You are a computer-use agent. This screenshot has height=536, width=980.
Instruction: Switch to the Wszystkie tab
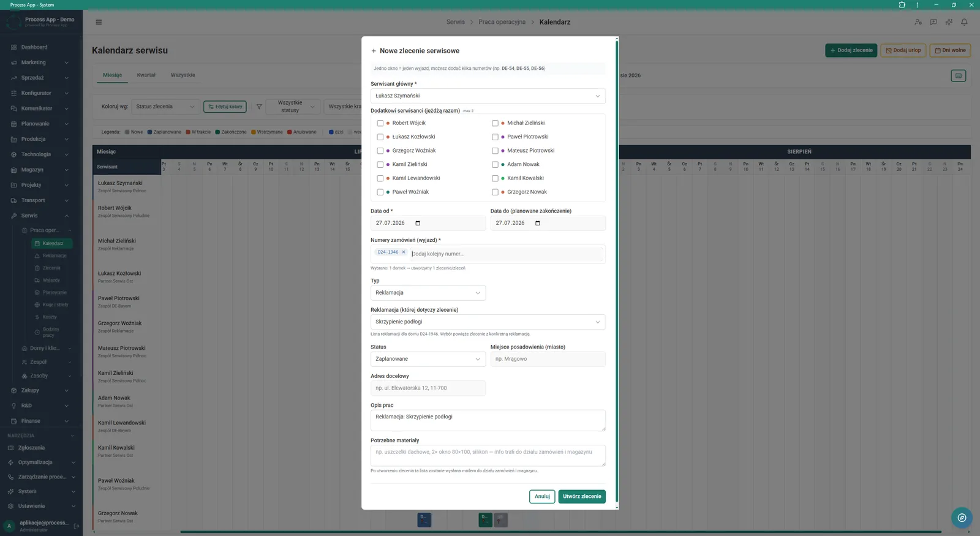click(x=183, y=75)
